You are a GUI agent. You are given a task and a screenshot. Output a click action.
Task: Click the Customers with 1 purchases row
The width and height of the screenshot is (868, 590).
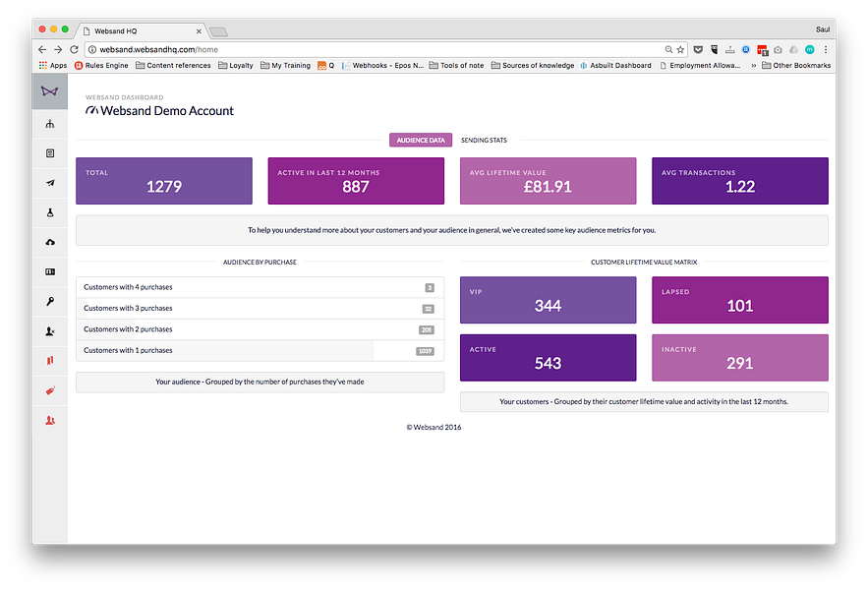pyautogui.click(x=260, y=351)
